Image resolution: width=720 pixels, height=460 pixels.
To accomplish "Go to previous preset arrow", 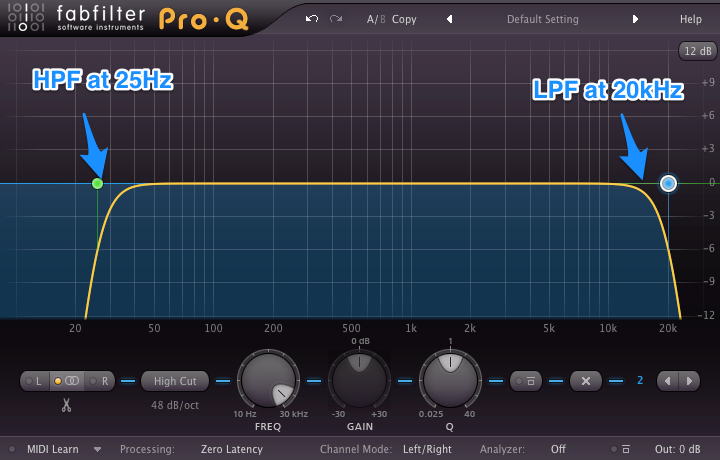I will pos(450,19).
